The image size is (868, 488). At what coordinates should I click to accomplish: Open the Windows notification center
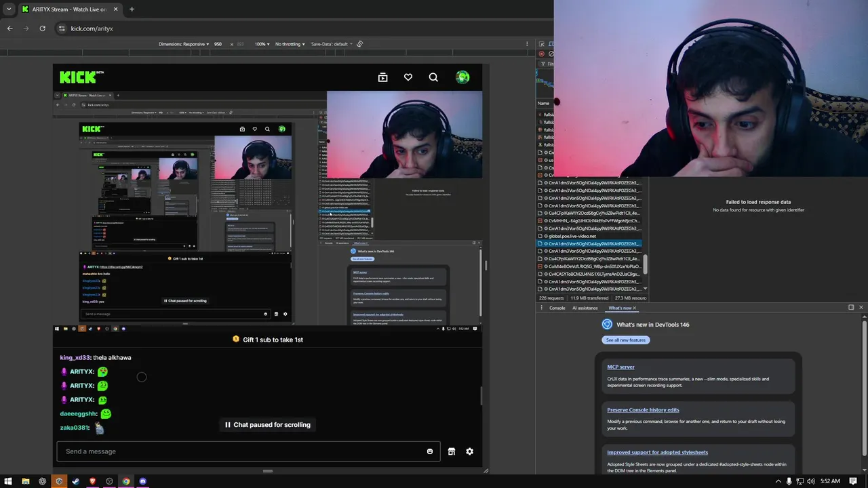853,481
